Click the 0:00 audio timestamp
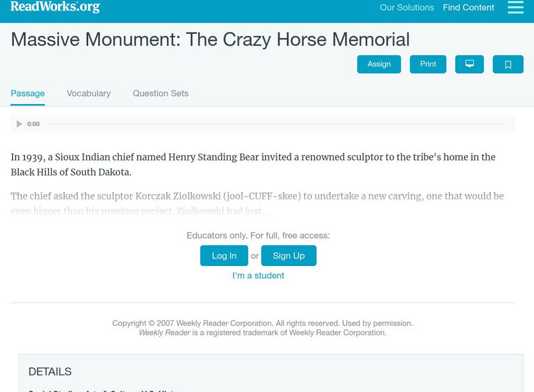The width and height of the screenshot is (534, 392). click(33, 123)
